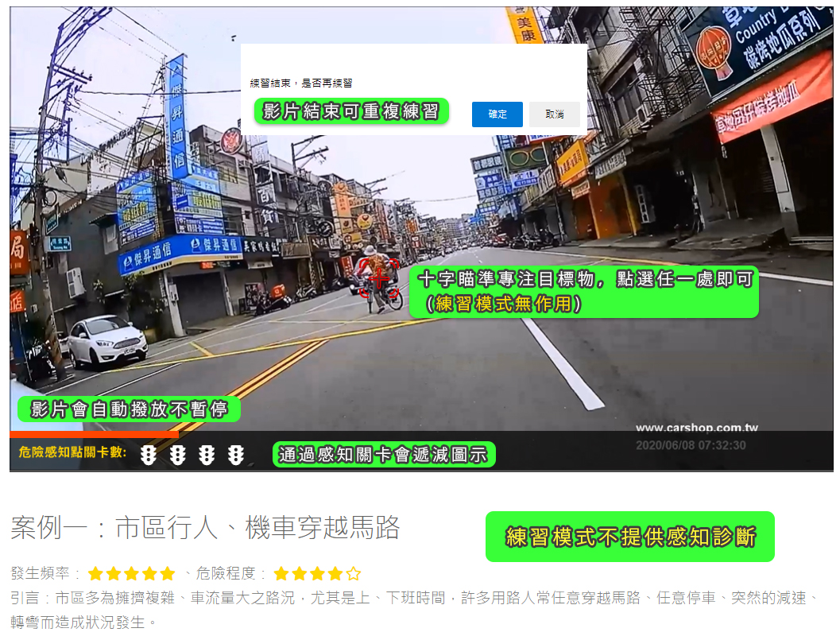840x636 pixels.
Task: Click the 練習模式不提供感知診斷 green banner
Action: click(629, 537)
